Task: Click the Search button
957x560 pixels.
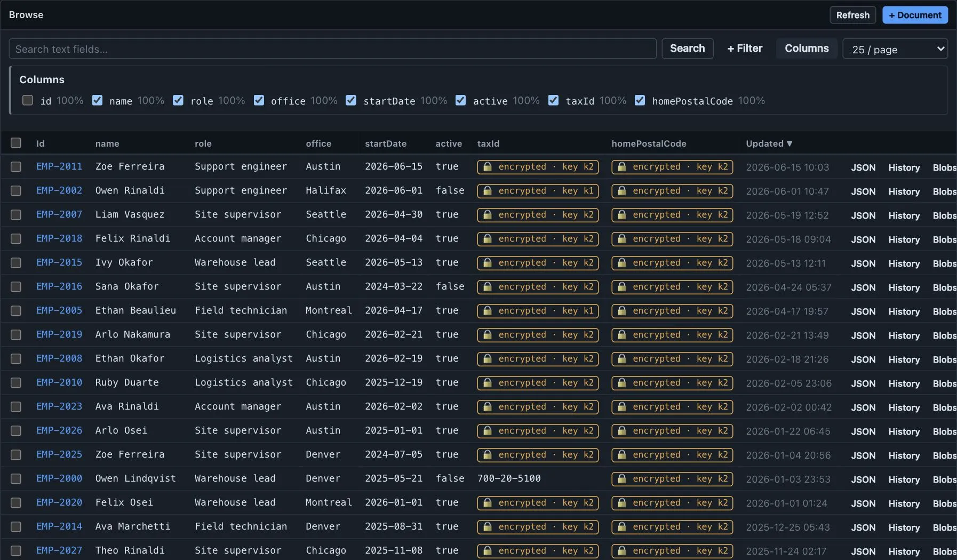Action: [x=687, y=49]
